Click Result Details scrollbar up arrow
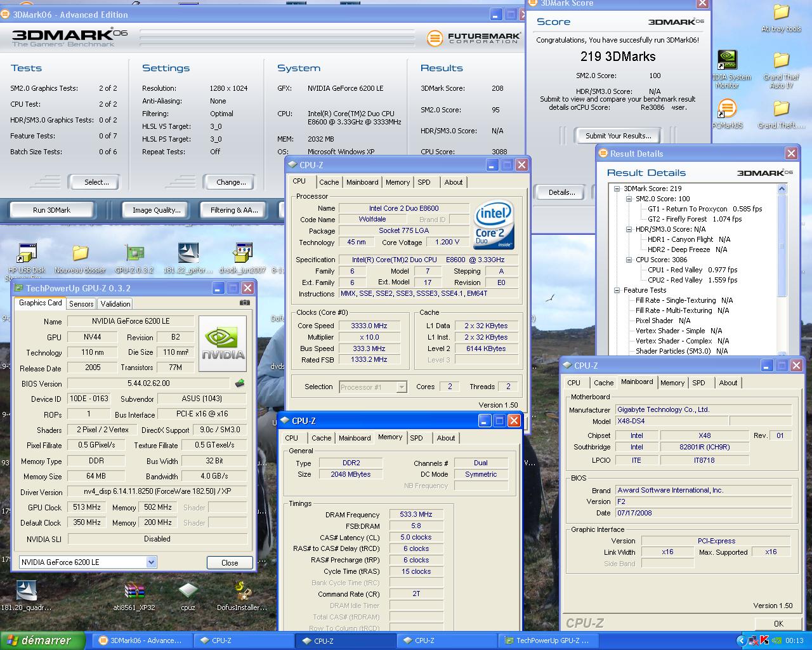Screen dimensions: 812x650 point(782,189)
